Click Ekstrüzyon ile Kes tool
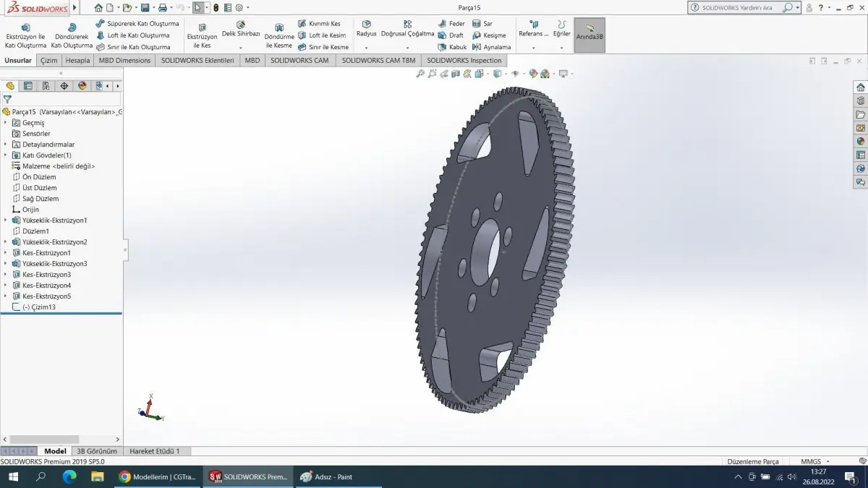 point(202,35)
